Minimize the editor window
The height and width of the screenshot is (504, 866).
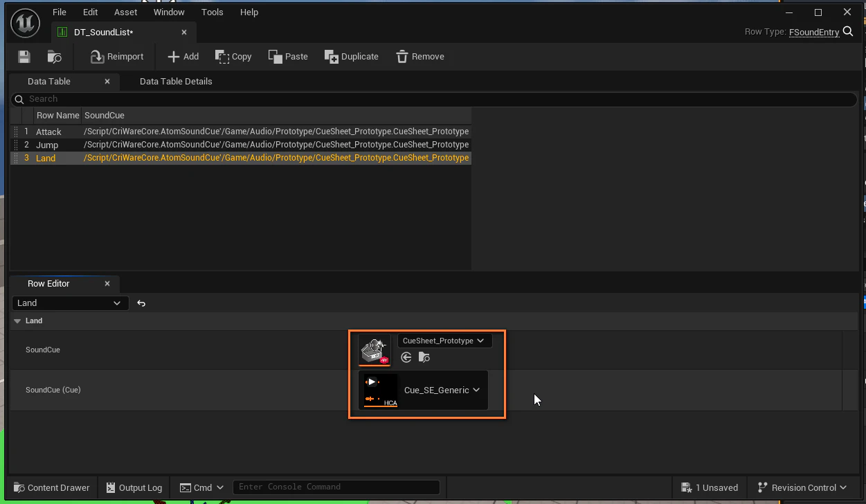(x=788, y=12)
